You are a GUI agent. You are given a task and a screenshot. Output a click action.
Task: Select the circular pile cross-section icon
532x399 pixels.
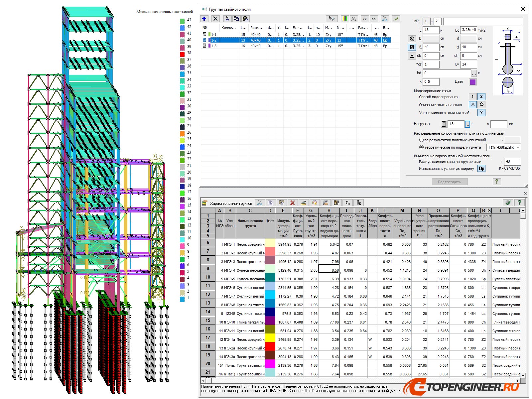412,39
